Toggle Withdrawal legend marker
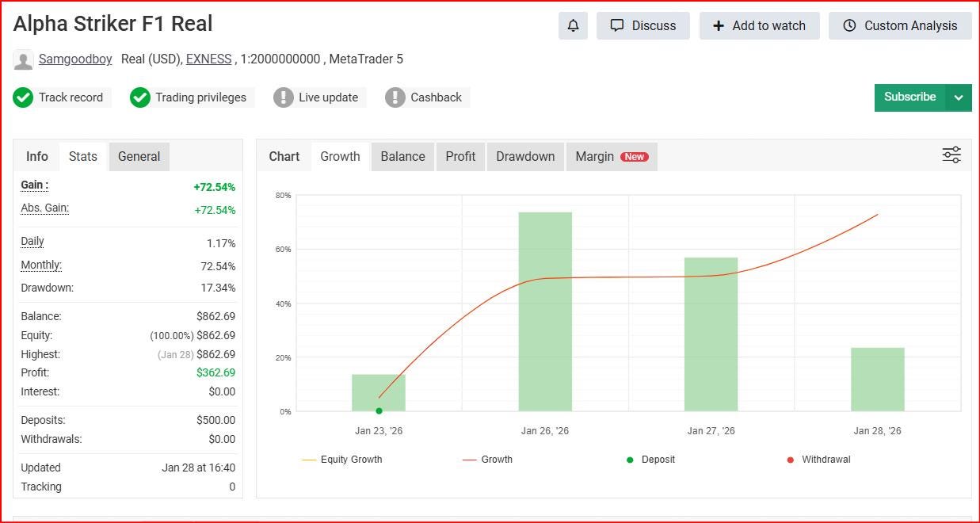Screen dimensions: 980x523 [x=818, y=460]
